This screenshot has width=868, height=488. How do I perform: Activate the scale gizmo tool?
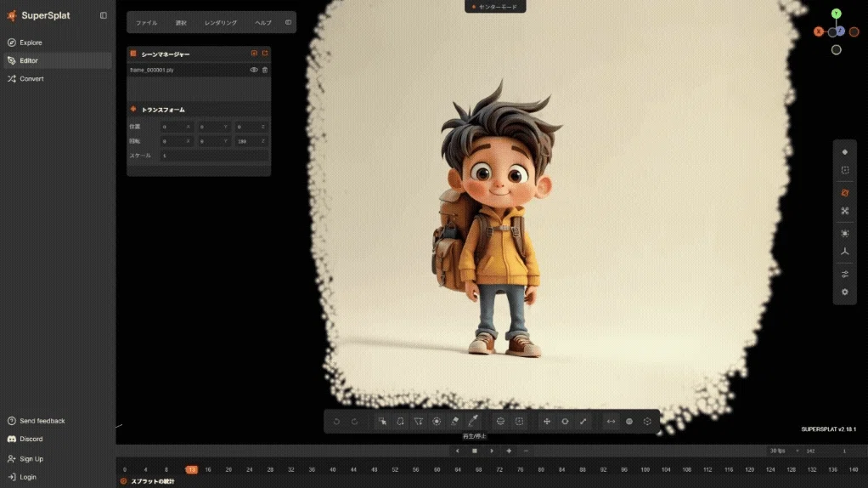(x=583, y=422)
